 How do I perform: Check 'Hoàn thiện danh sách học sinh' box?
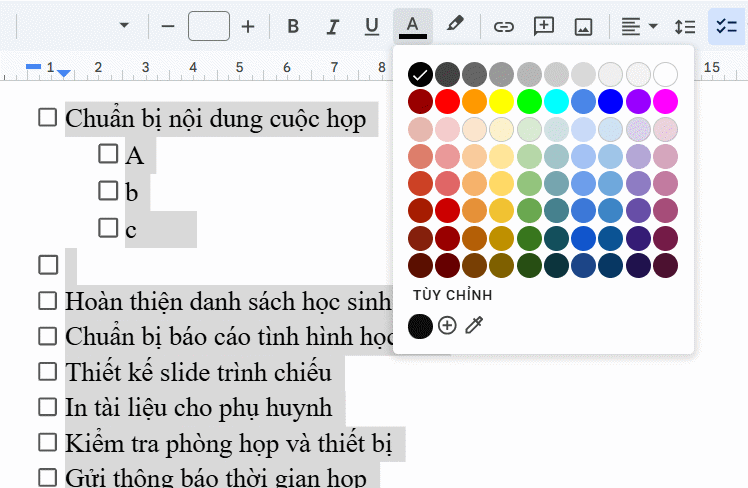[x=48, y=301]
